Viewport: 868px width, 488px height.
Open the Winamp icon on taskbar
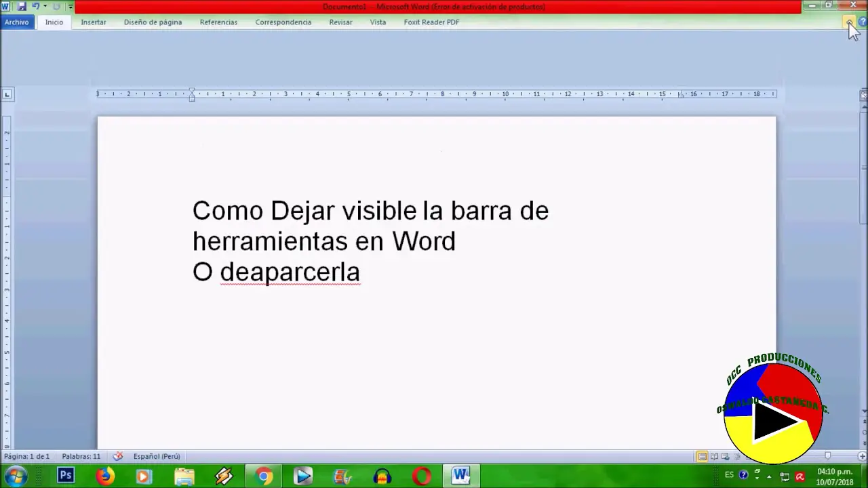click(224, 476)
